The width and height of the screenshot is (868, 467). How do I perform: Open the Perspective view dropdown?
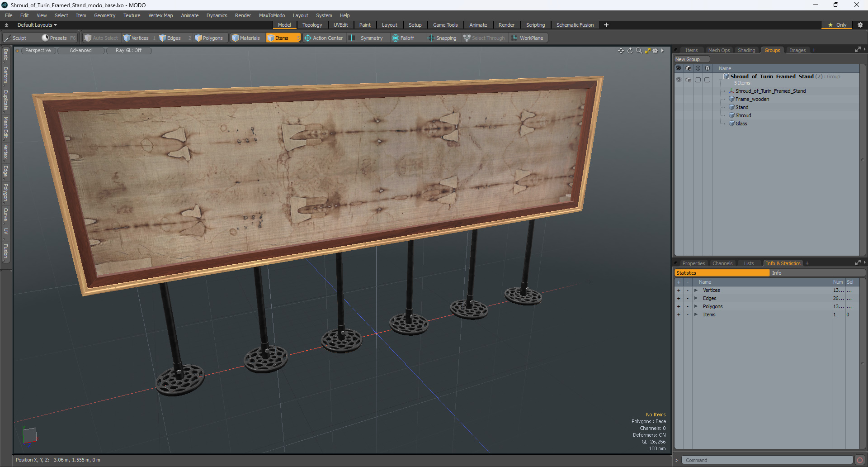point(38,51)
